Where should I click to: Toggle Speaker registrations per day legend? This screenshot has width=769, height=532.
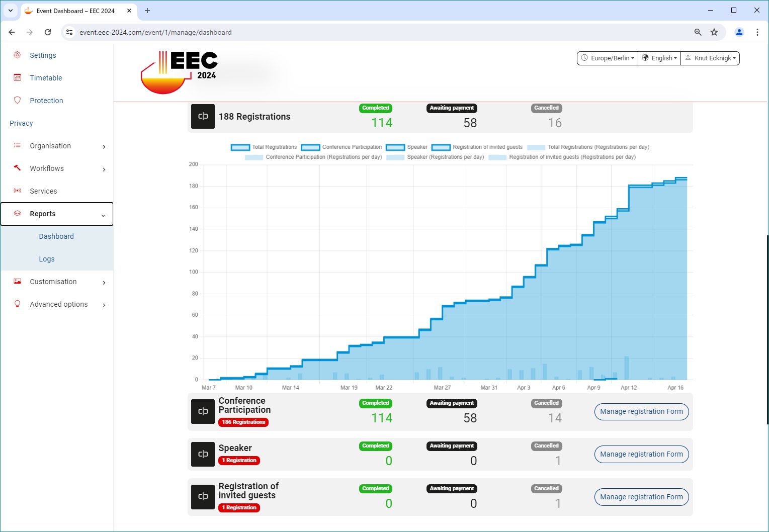(x=435, y=157)
